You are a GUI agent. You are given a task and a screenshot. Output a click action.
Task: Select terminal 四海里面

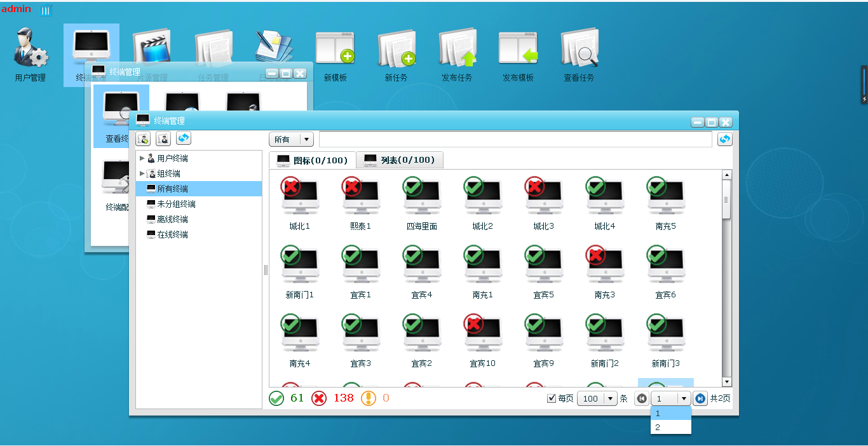click(x=422, y=203)
